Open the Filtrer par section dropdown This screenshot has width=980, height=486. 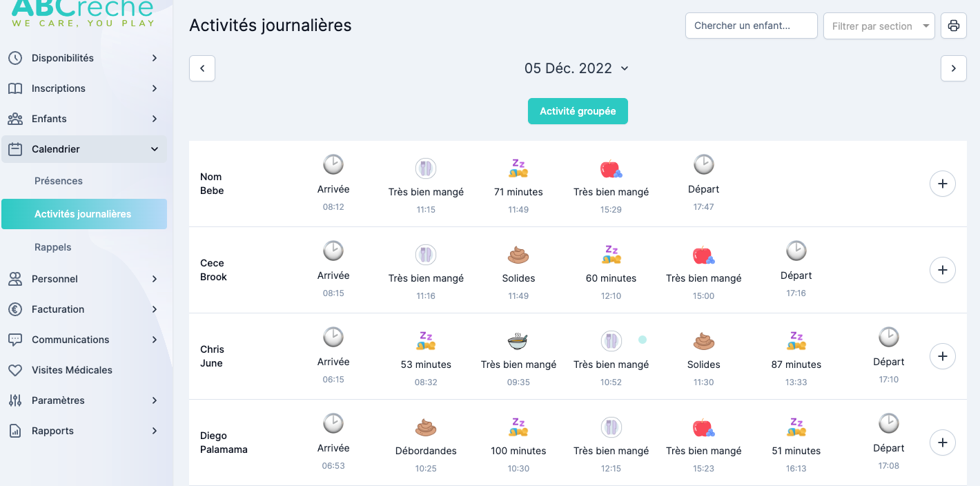point(879,26)
